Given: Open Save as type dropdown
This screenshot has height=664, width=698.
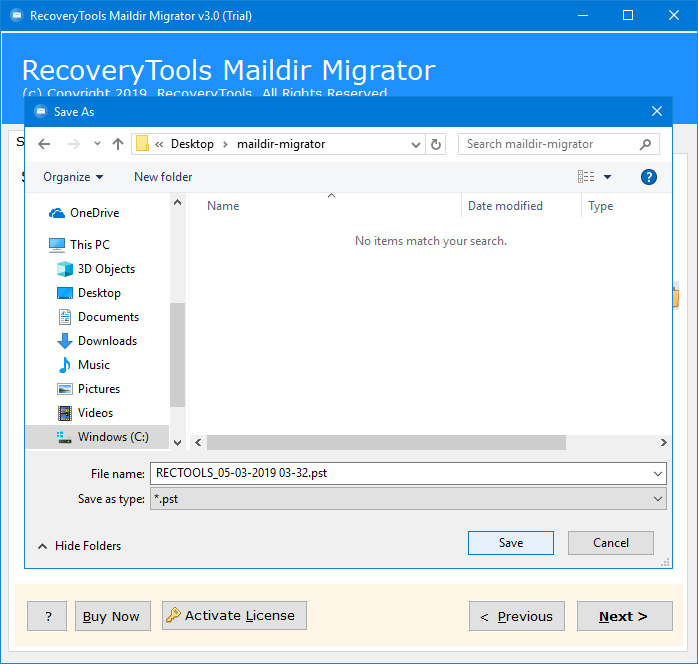Looking at the screenshot, I should tap(408, 499).
